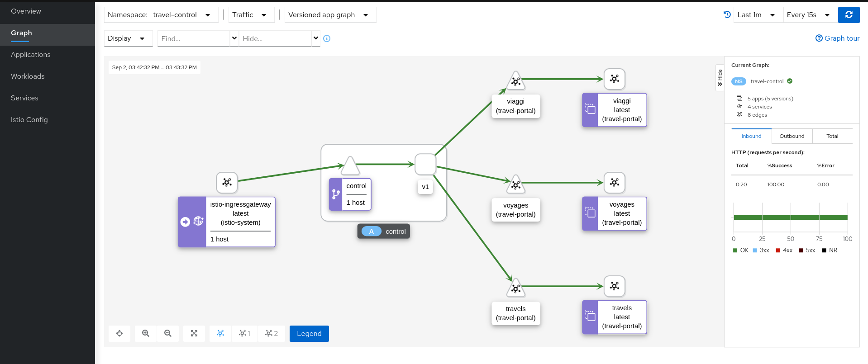Show the graph Legend
The image size is (868, 364).
pyautogui.click(x=309, y=334)
